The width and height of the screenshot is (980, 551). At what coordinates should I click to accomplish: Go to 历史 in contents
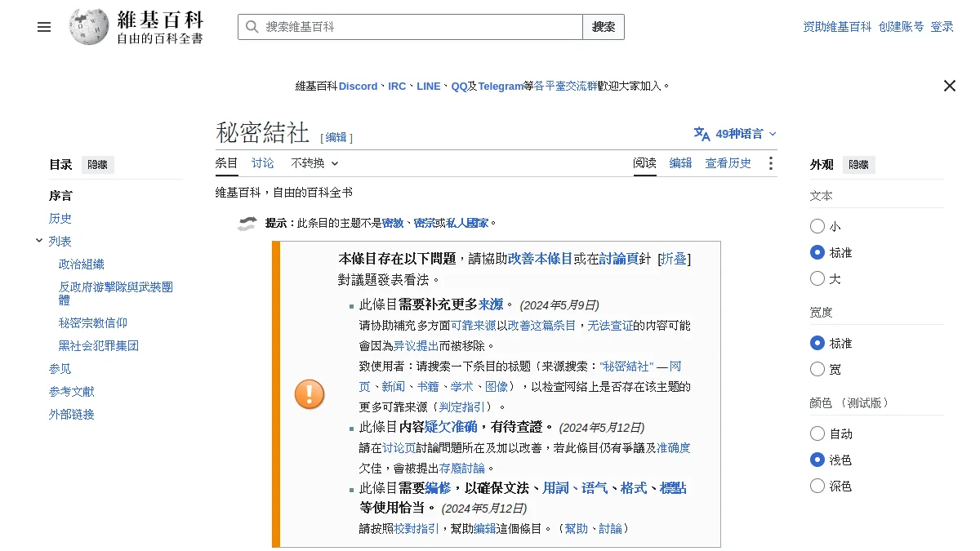pyautogui.click(x=60, y=219)
